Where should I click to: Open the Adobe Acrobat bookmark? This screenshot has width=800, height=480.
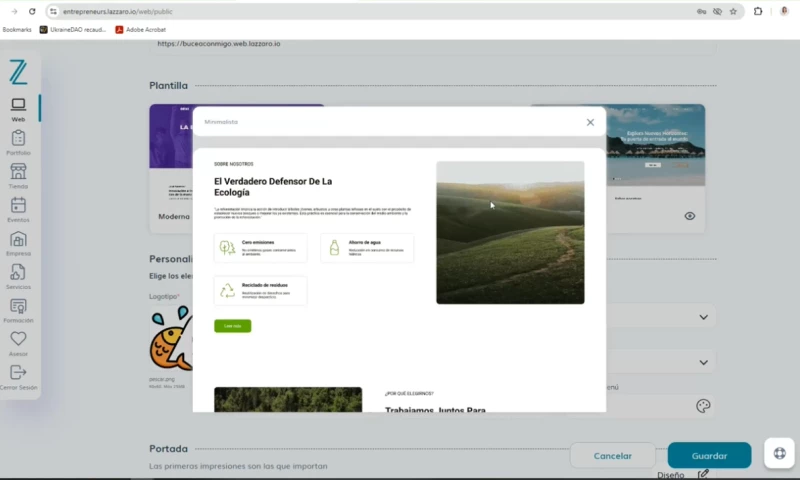tap(141, 30)
